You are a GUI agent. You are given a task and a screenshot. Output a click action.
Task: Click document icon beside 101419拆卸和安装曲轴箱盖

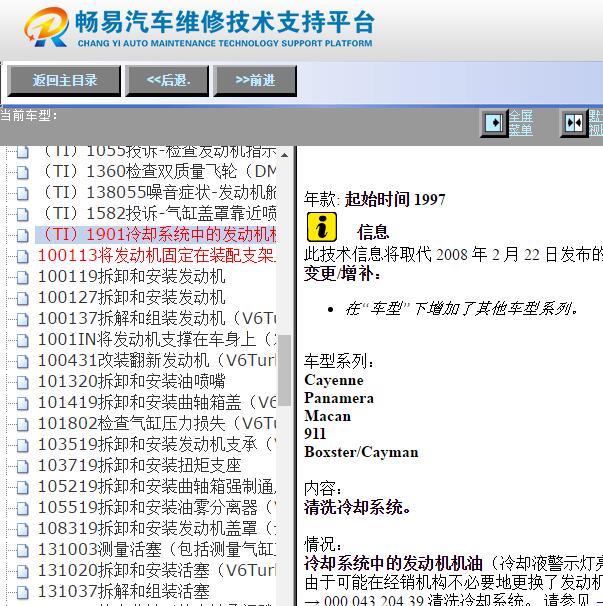pos(22,403)
